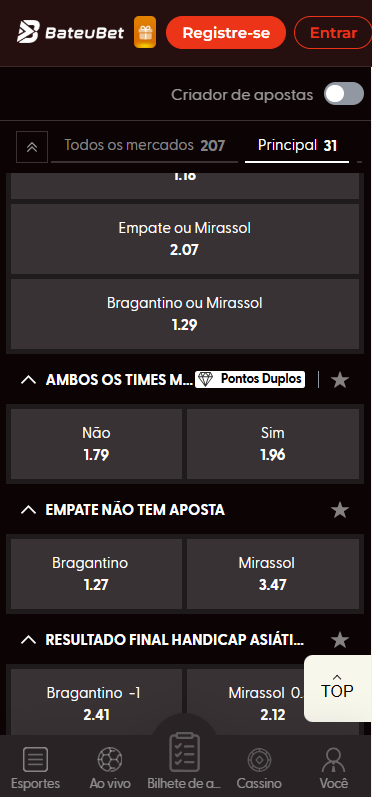Switch to Todos os mercados tab
Screen dimensions: 372x797
[x=144, y=146]
